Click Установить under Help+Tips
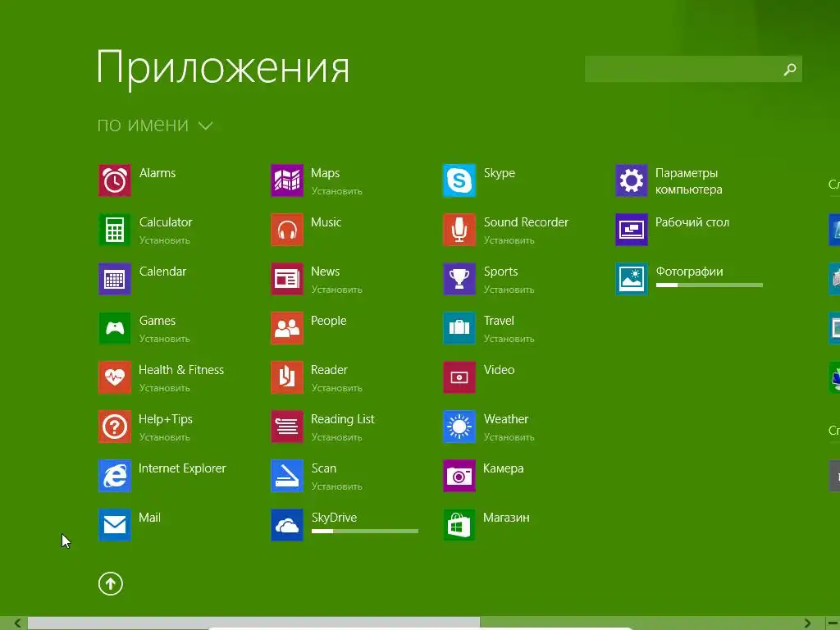Image resolution: width=840 pixels, height=630 pixels. [x=164, y=438]
